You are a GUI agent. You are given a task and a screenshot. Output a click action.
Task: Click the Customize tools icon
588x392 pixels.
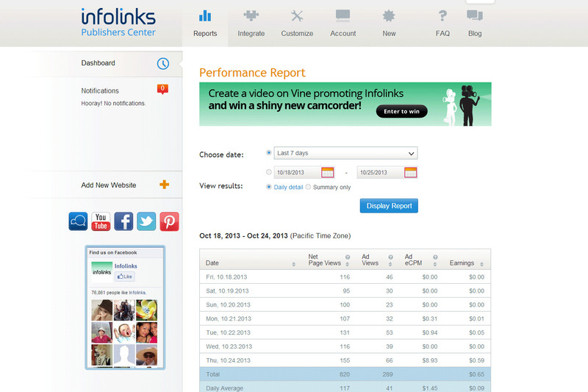click(x=297, y=16)
